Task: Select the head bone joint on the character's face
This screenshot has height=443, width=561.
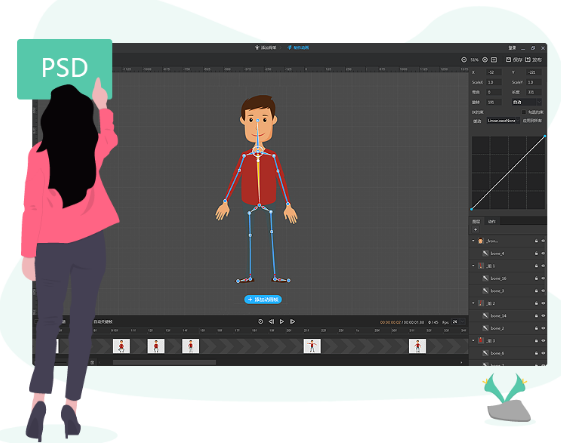Action: click(258, 120)
